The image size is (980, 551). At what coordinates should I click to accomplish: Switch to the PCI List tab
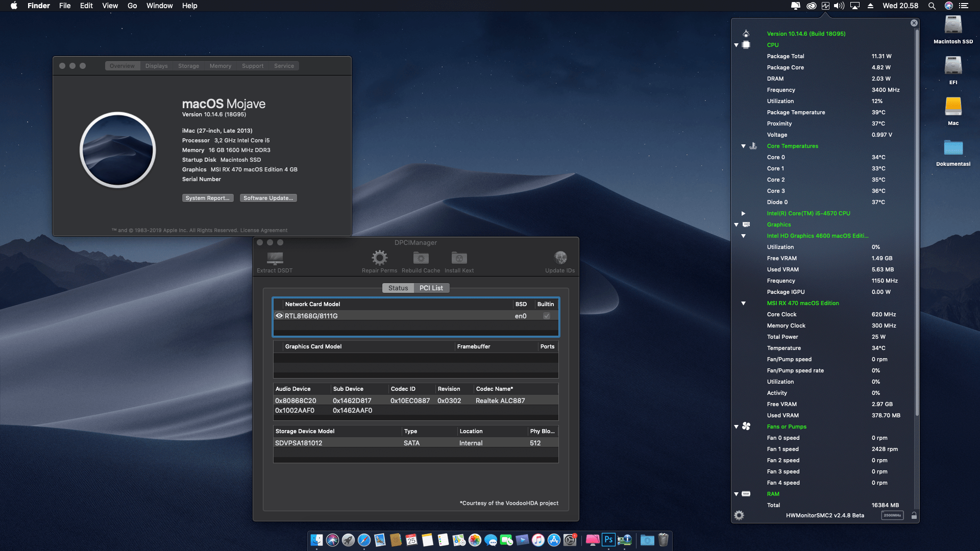pyautogui.click(x=431, y=288)
